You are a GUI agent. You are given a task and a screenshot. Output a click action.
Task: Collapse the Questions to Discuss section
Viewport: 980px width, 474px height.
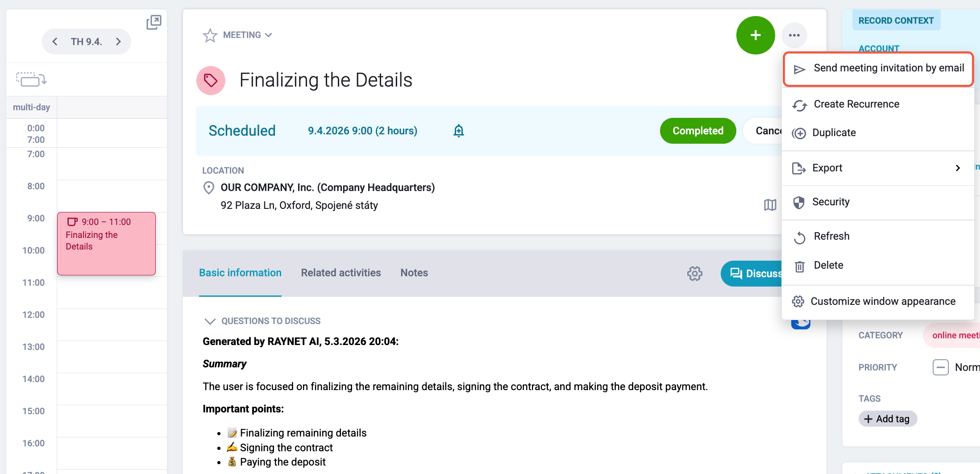coord(210,321)
